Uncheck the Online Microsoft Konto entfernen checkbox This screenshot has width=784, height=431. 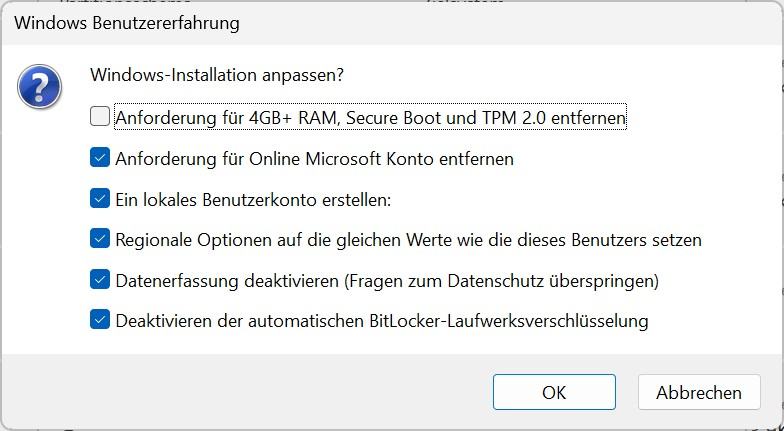click(x=100, y=158)
